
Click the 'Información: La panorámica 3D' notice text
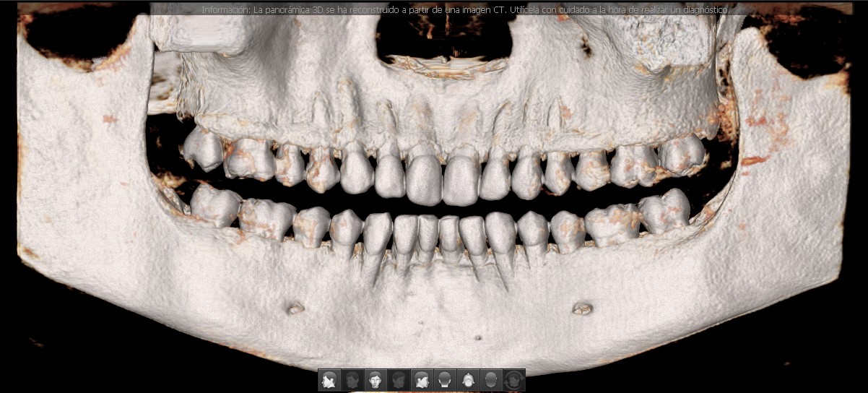click(x=466, y=10)
